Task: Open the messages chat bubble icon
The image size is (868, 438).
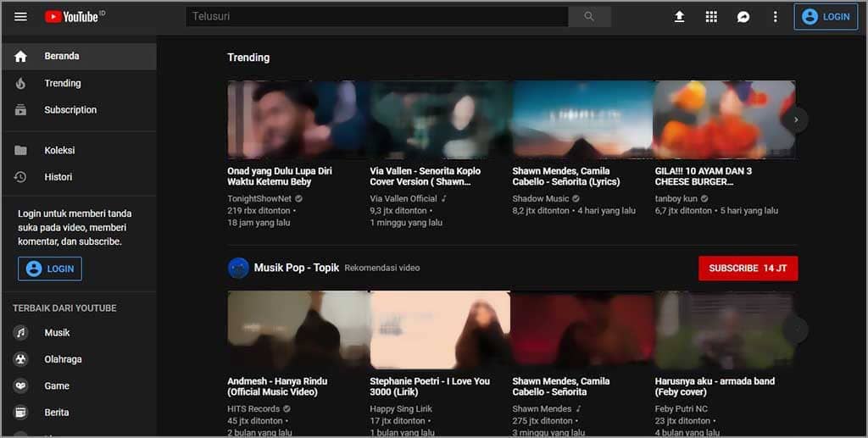Action: click(743, 17)
